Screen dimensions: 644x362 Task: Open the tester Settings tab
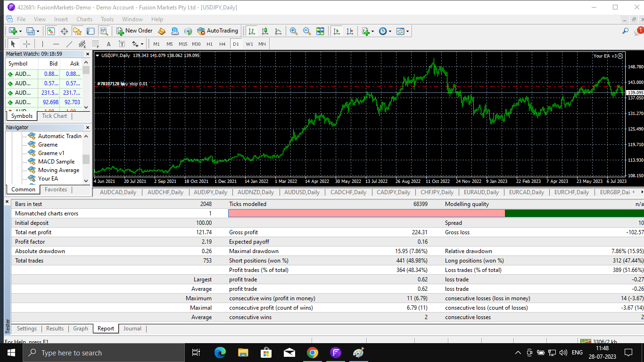pos(27,329)
